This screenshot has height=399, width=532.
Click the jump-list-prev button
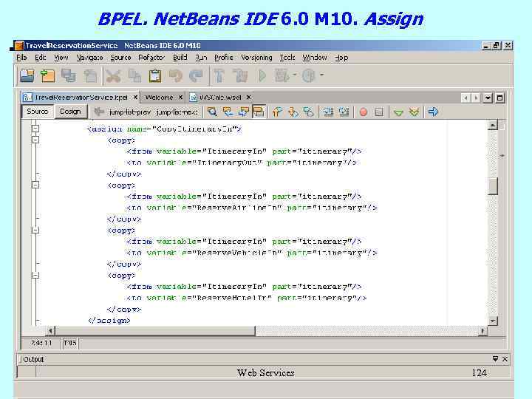pos(129,112)
